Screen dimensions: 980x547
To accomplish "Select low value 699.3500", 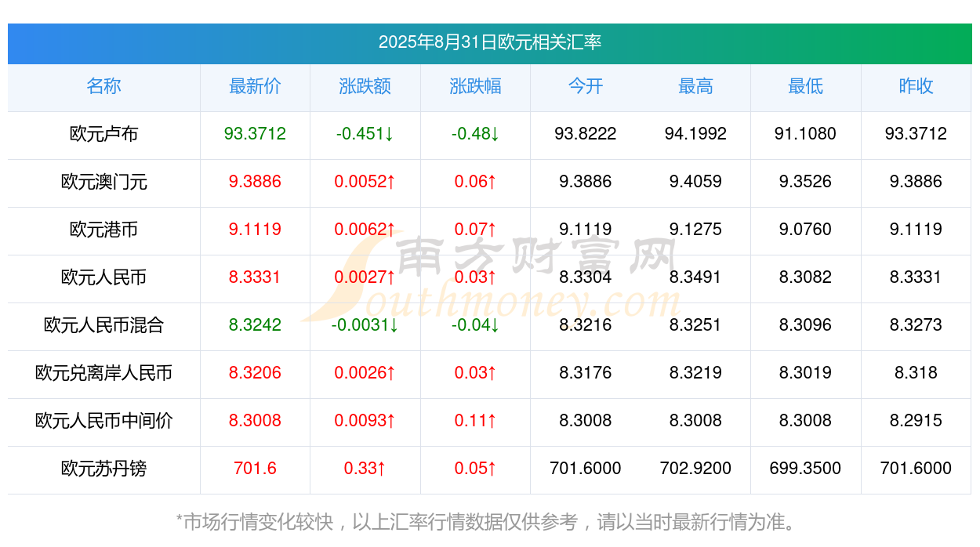I will pos(806,469).
